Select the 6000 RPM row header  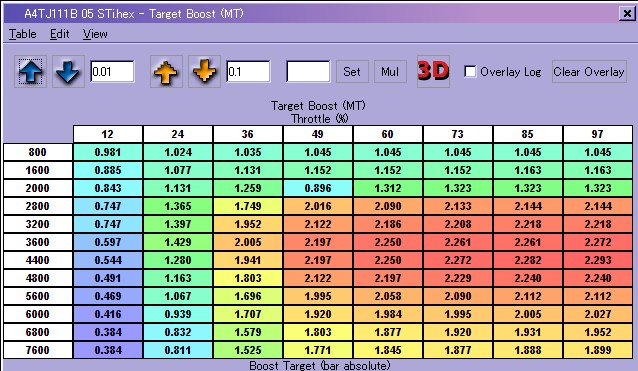point(38,314)
